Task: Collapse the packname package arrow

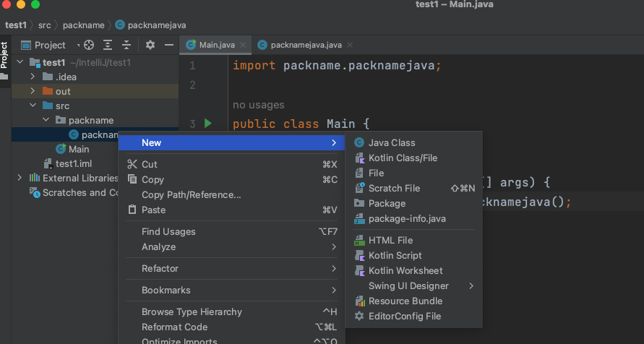Action: click(x=46, y=120)
